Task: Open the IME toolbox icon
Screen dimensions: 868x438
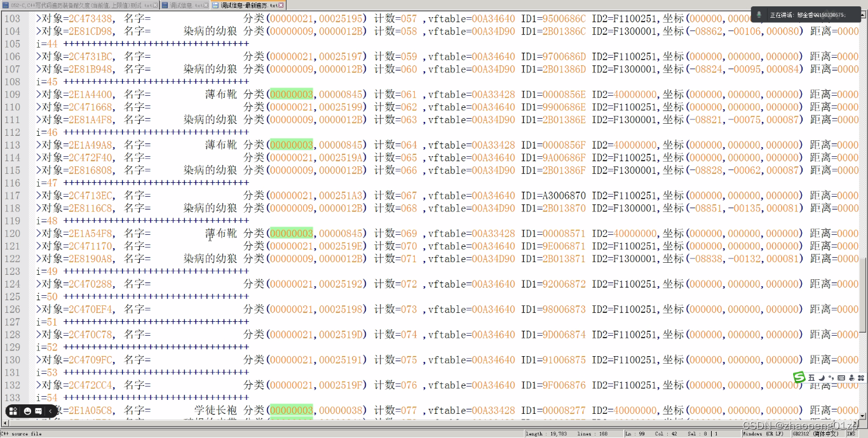Action: point(860,378)
